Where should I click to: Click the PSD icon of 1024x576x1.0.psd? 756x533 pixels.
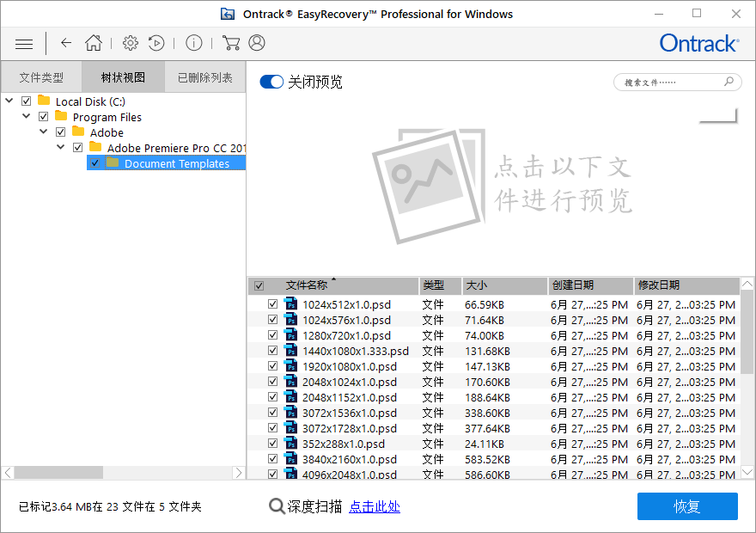click(290, 319)
